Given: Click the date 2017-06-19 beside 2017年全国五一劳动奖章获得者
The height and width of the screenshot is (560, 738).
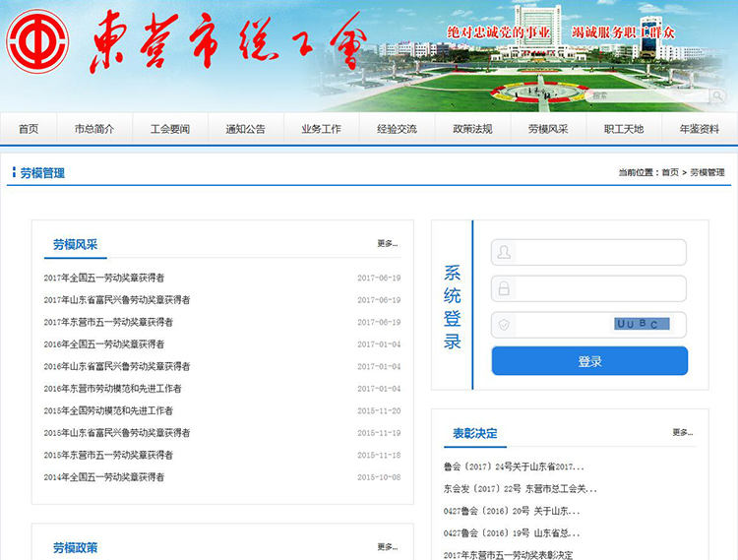Looking at the screenshot, I should tap(379, 278).
